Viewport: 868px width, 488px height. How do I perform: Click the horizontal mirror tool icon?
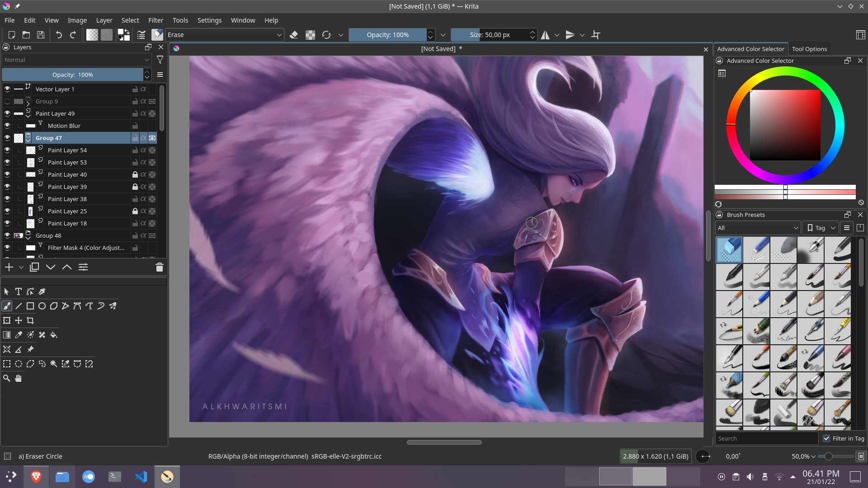tap(545, 35)
